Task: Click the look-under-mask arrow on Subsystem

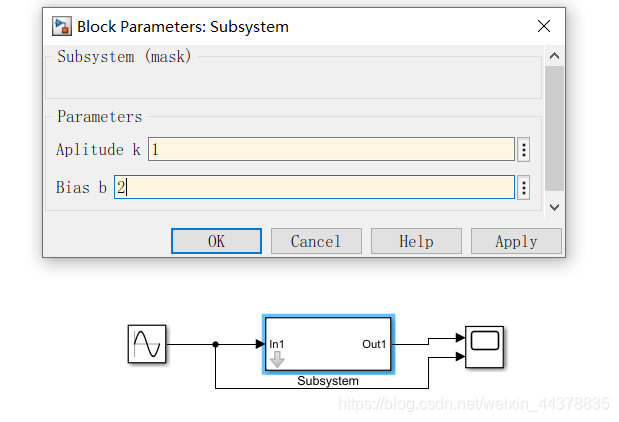Action: (277, 360)
